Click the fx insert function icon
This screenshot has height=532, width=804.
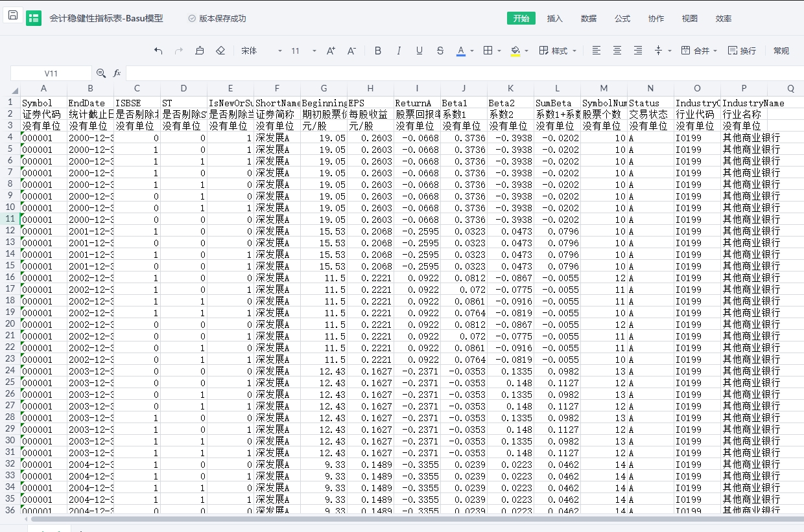click(x=117, y=73)
